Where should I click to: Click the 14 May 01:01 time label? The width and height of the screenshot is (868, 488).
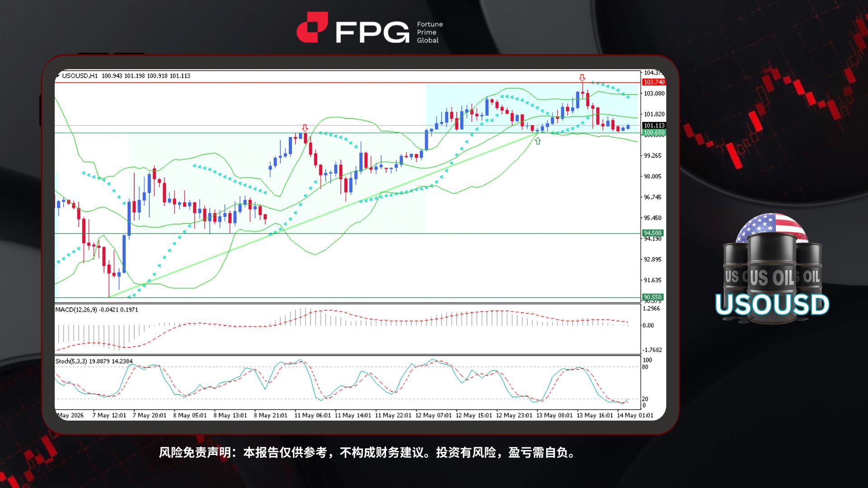coord(635,416)
